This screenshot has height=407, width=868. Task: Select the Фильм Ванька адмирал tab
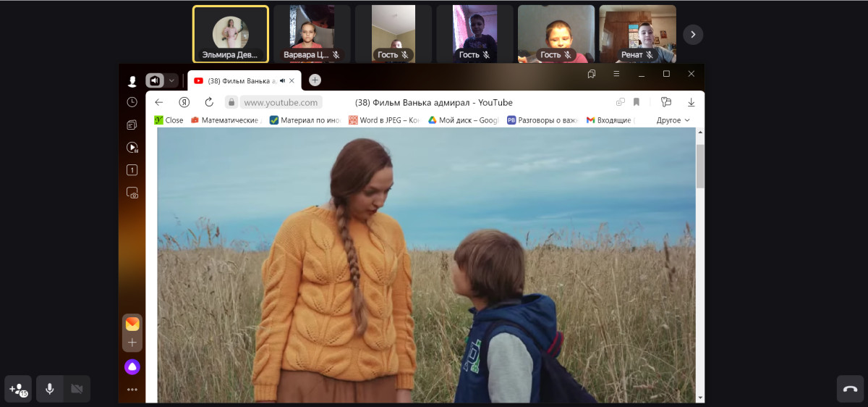[x=239, y=80]
